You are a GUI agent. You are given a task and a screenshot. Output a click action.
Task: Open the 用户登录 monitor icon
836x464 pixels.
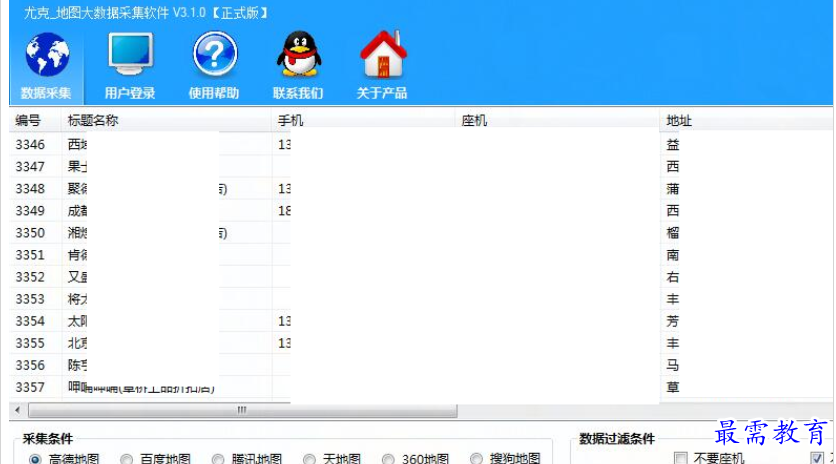[x=131, y=53]
